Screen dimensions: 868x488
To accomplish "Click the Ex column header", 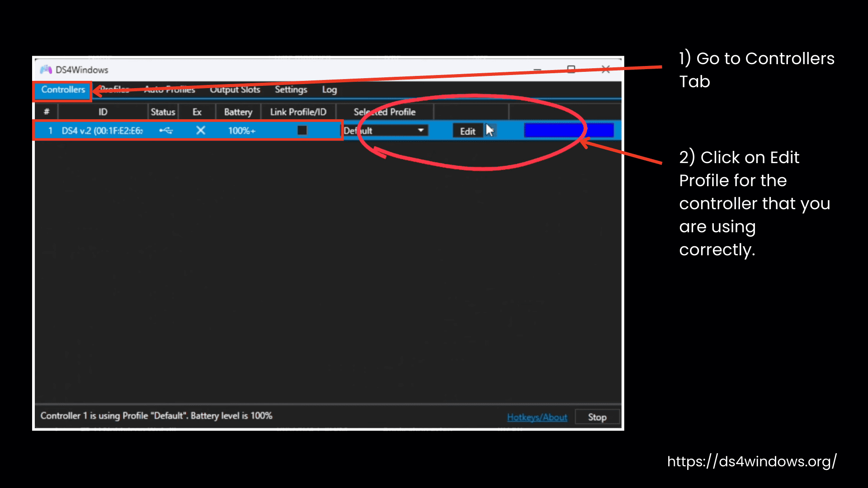I will coord(197,112).
